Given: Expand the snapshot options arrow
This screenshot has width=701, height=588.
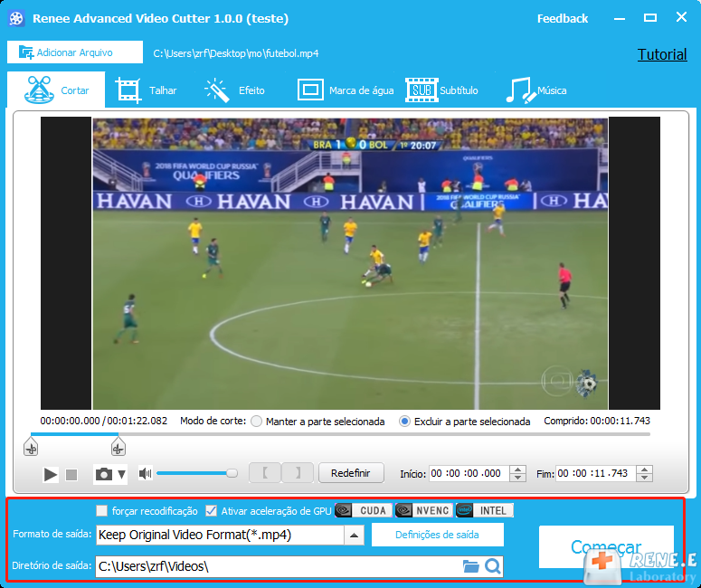Looking at the screenshot, I should point(121,474).
